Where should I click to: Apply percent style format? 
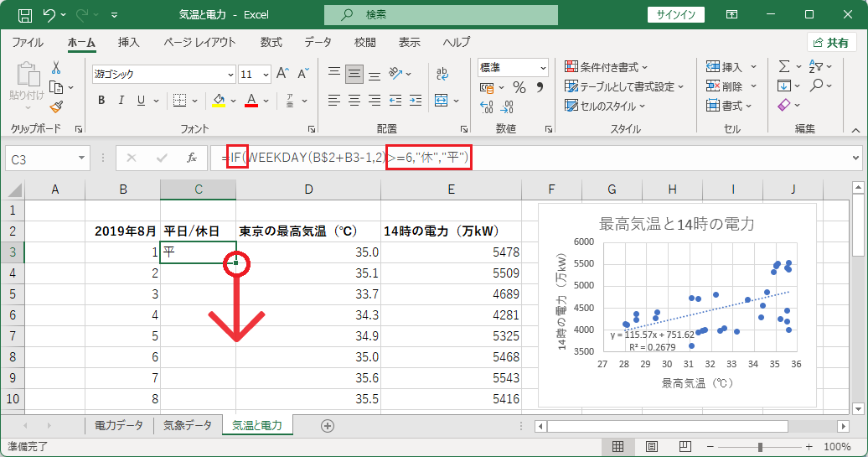pos(519,87)
